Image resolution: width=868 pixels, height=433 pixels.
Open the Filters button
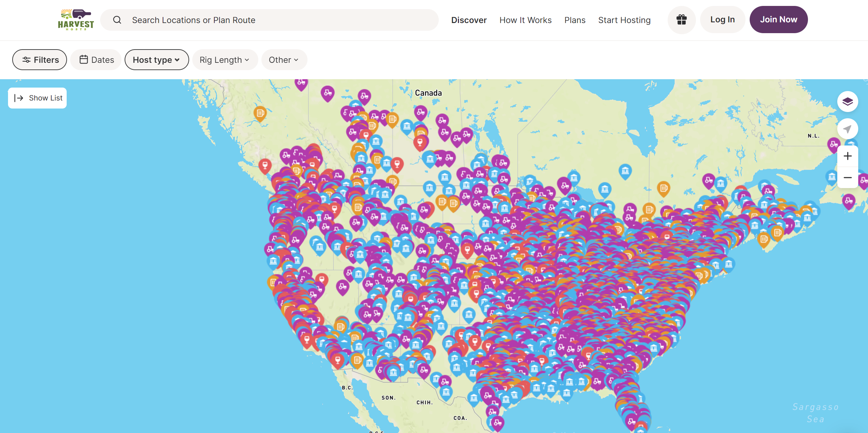click(40, 60)
